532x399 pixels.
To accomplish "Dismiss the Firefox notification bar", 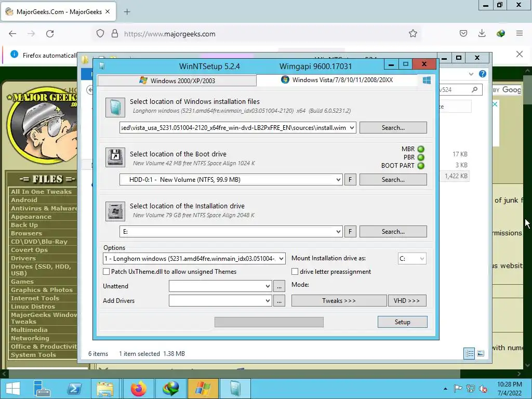I will 519,54.
